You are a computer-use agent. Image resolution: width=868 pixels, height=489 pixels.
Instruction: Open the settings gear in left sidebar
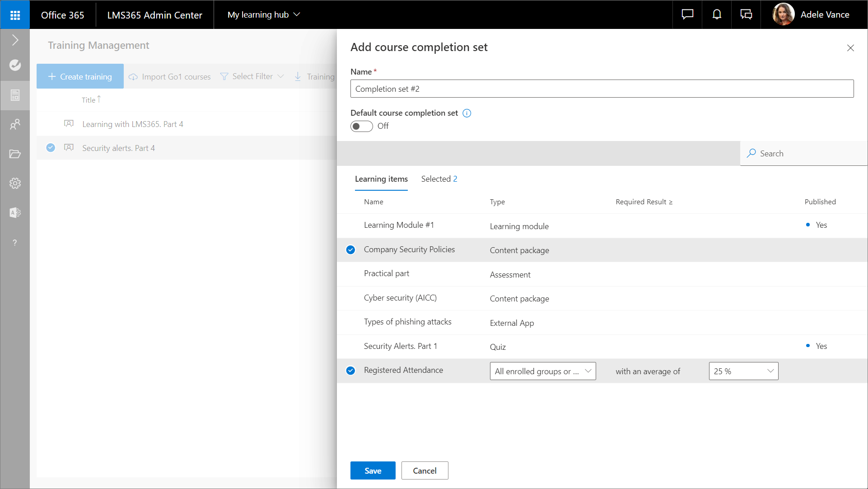click(x=15, y=183)
